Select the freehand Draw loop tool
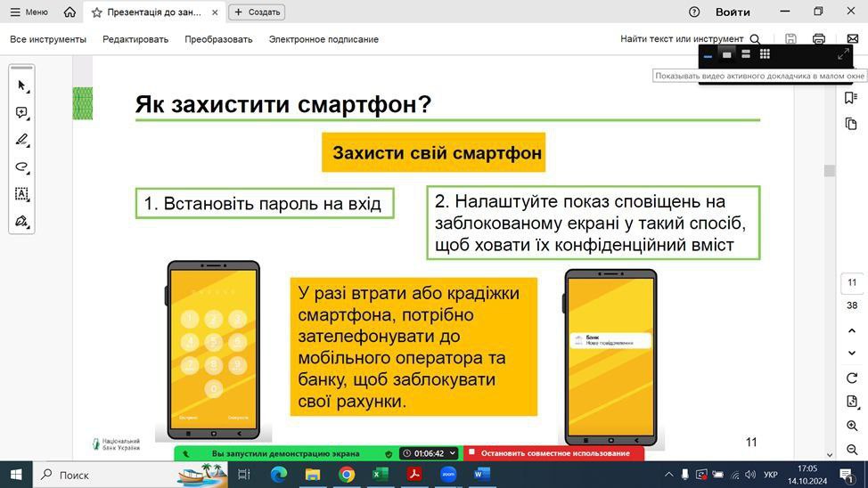This screenshot has height=488, width=868. [x=22, y=167]
